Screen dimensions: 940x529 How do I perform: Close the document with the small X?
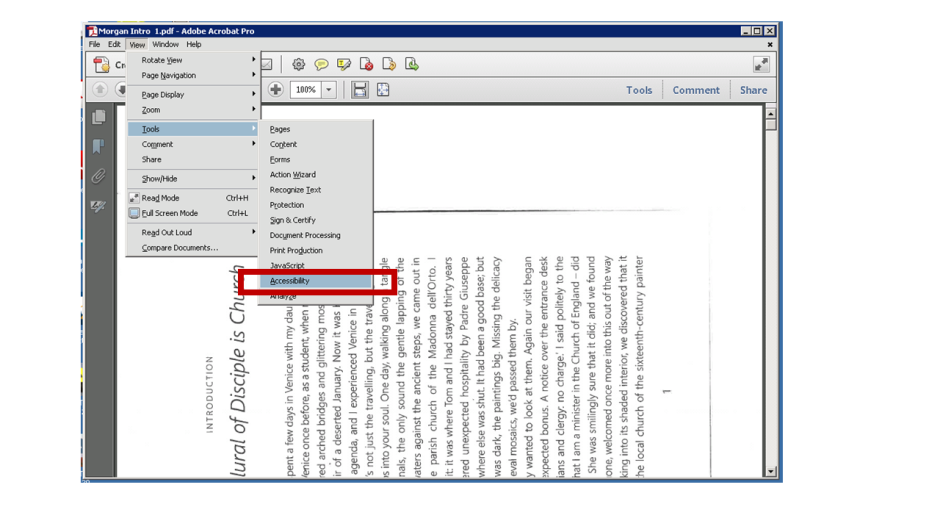click(770, 44)
